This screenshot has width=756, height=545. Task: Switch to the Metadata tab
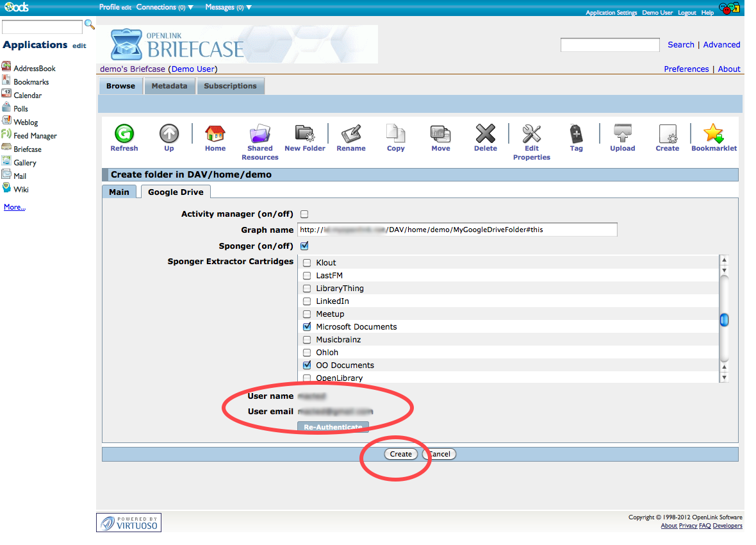169,86
